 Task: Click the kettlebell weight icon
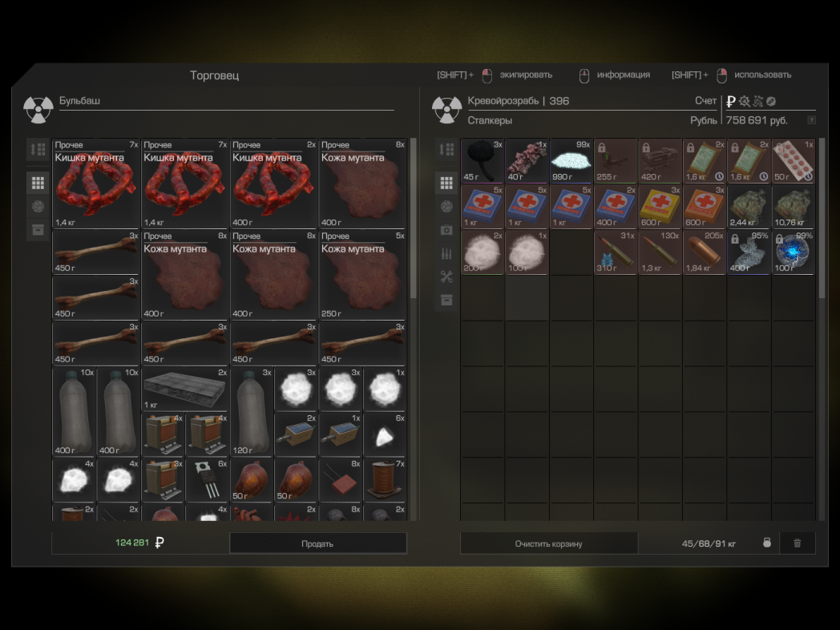click(x=766, y=543)
